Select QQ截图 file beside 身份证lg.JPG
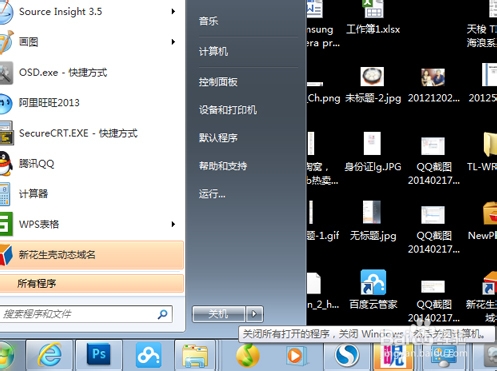This screenshot has width=497, height=371. click(433, 161)
